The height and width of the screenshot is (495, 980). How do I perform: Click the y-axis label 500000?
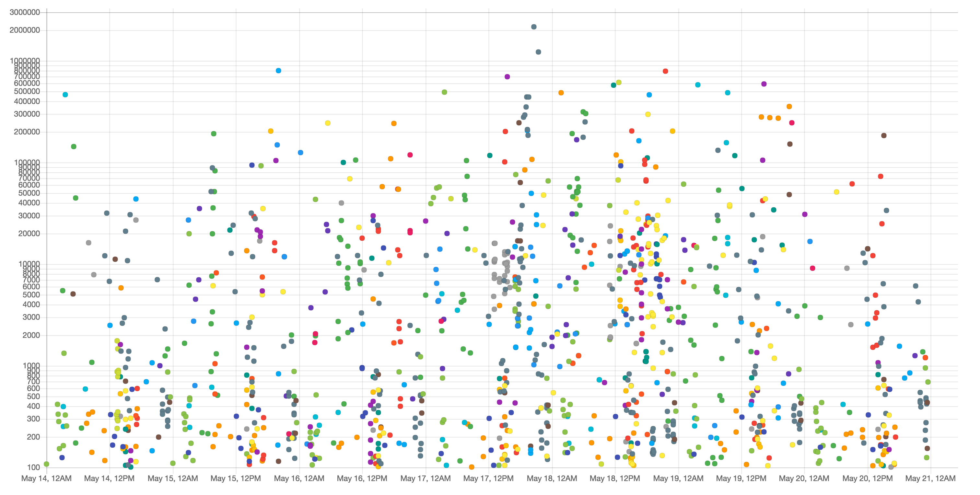click(27, 91)
